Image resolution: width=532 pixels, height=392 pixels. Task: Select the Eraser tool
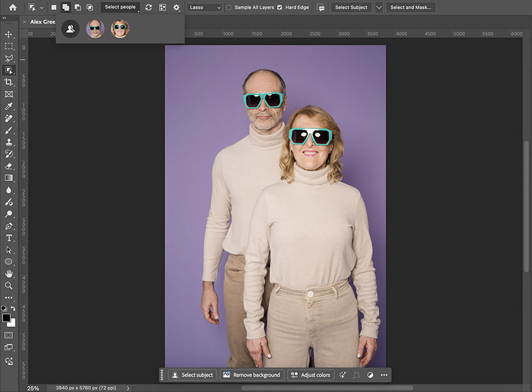[x=9, y=166]
